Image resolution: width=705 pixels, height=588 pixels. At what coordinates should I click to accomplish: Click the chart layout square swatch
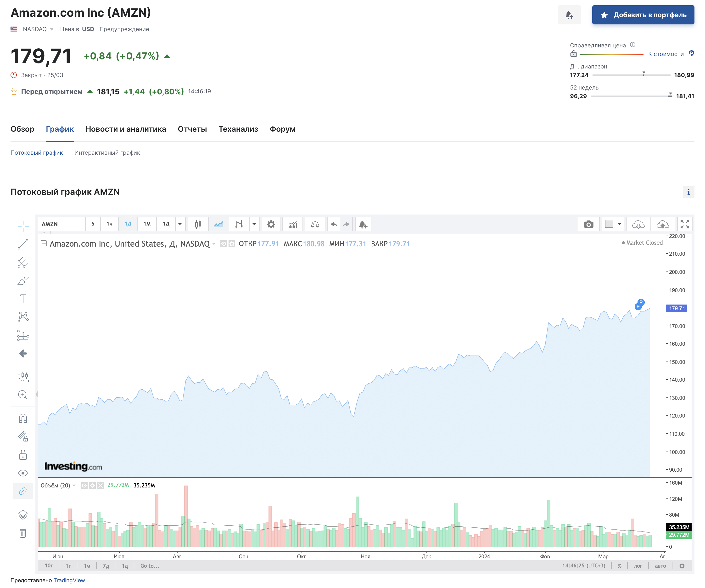point(609,224)
